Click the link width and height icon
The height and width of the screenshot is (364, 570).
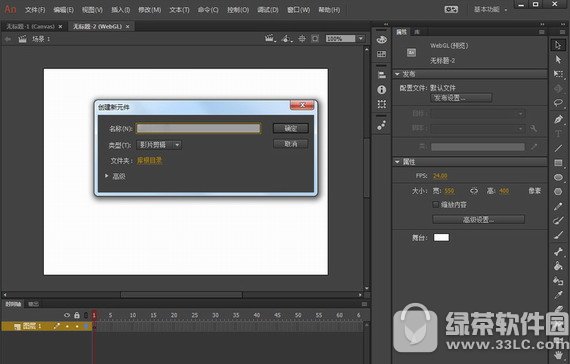tap(474, 191)
